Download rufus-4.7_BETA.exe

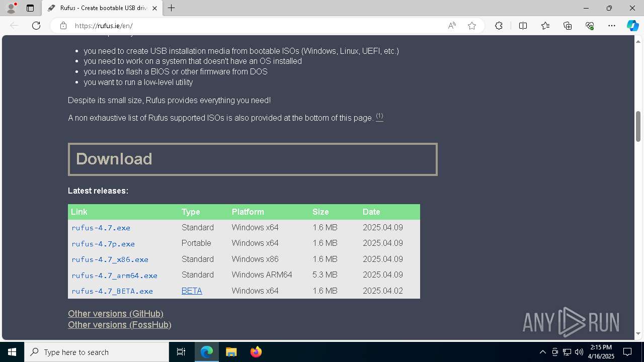click(x=112, y=291)
